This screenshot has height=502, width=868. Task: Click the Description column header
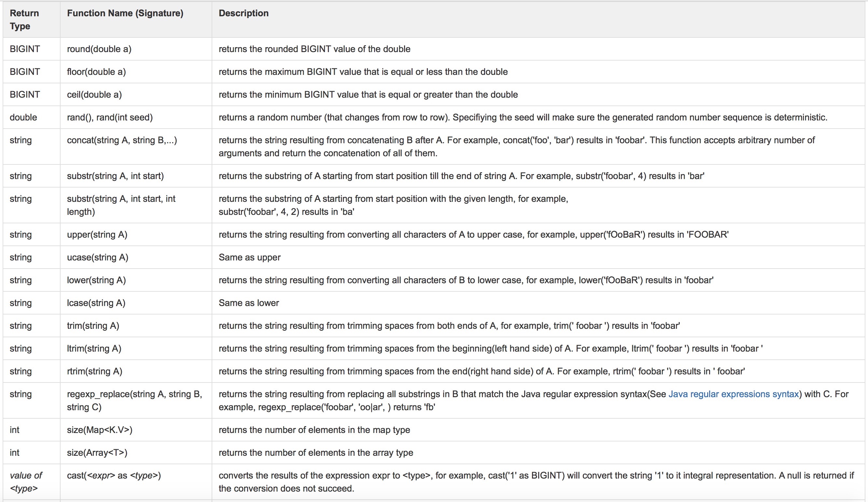tap(244, 13)
